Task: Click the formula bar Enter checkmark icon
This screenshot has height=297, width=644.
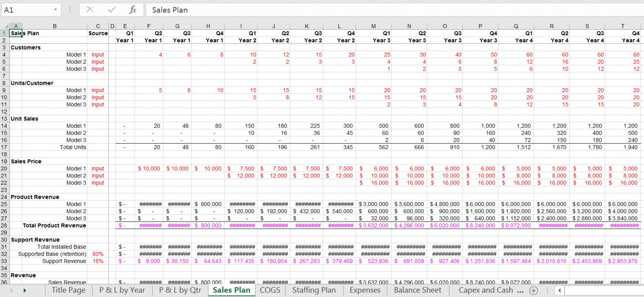Action: 111,10
